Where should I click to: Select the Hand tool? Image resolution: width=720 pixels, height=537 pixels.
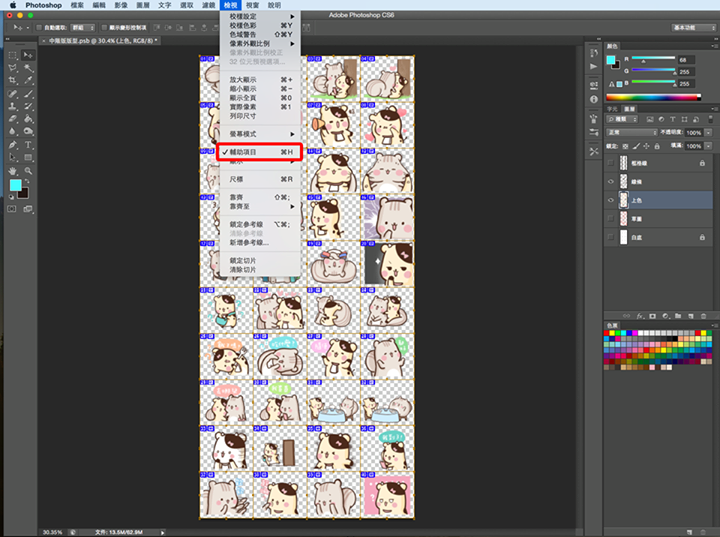[x=12, y=171]
